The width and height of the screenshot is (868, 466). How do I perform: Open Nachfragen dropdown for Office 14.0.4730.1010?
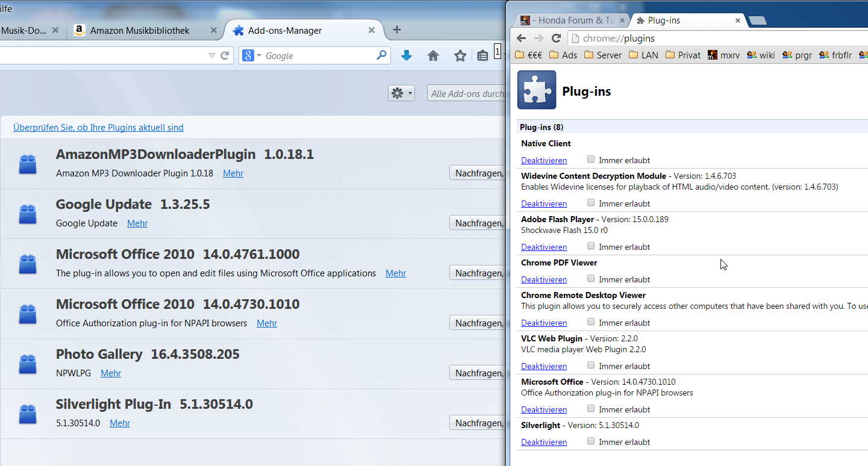pyautogui.click(x=478, y=323)
